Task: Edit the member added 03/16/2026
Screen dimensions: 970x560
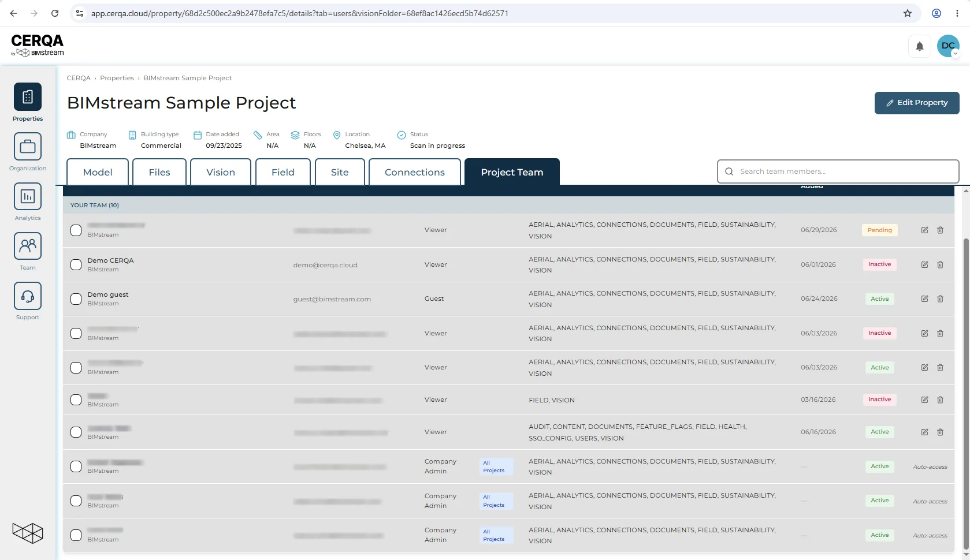Action: (924, 400)
